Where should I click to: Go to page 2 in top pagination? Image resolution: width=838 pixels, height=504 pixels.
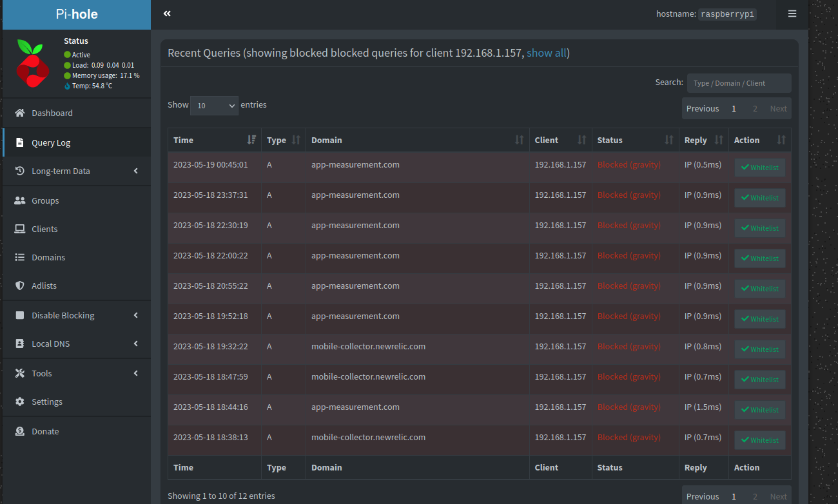pos(755,108)
